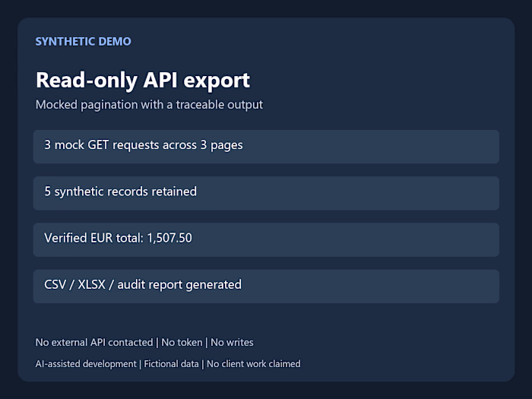Click the 'SYNTHETIC DEMO' label
The image size is (532, 399).
coord(83,41)
